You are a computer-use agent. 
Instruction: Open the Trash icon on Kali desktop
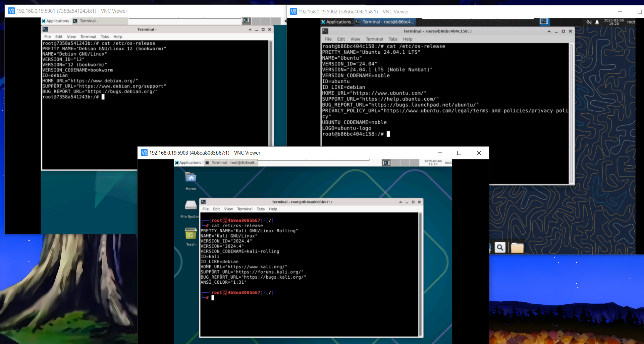point(191,234)
